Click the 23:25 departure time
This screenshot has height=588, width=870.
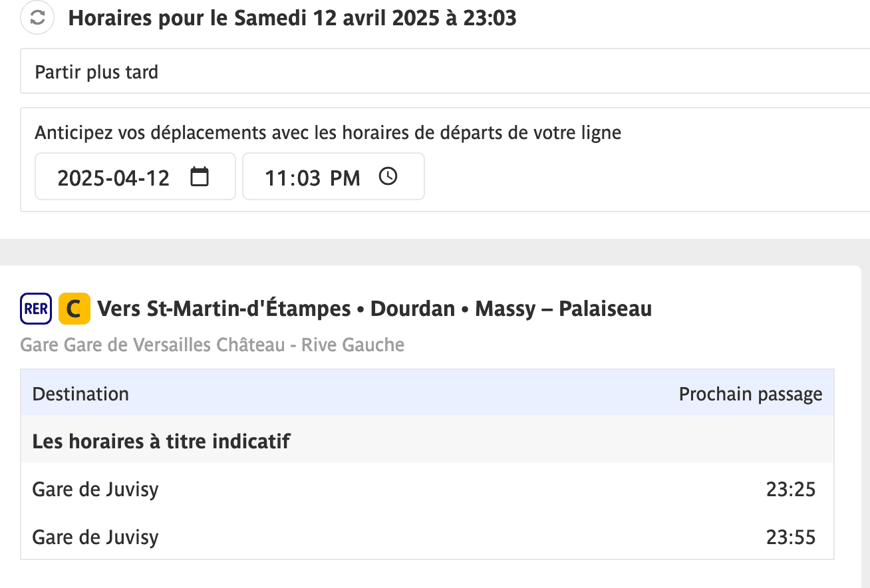791,490
